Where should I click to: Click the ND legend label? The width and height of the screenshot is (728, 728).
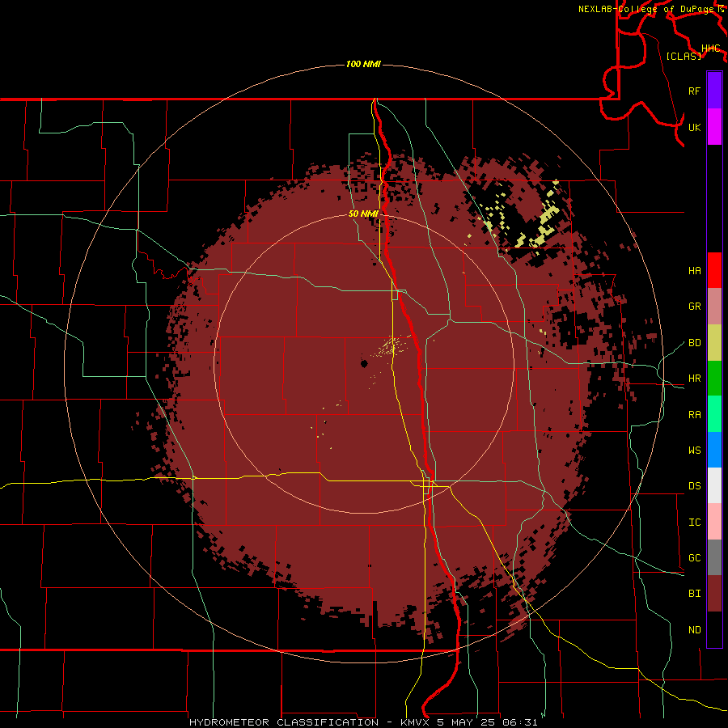click(694, 630)
